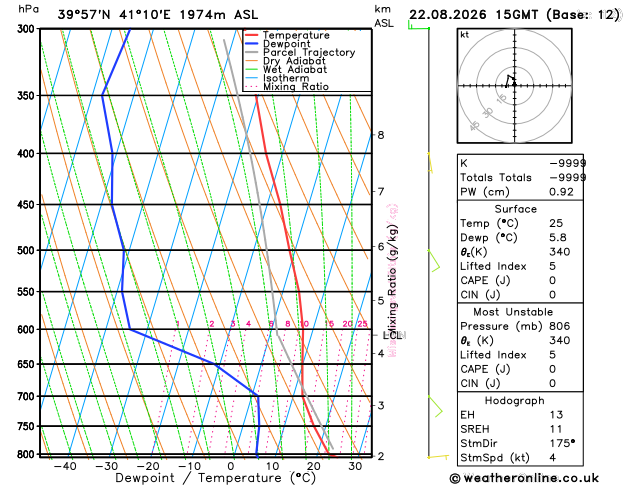Click the 700 hPa pressure label
Image resolution: width=629 pixels, height=486 pixels.
(28, 397)
